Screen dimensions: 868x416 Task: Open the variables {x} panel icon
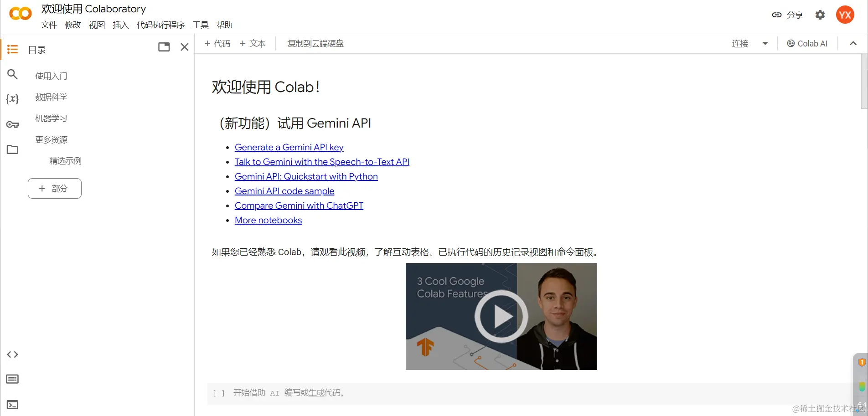12,99
